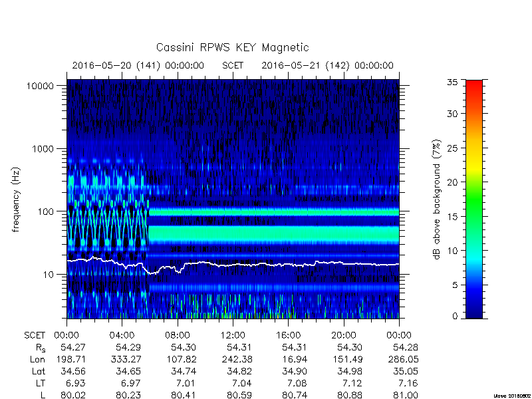Click the Lon value 242.38
This screenshot has height=399, width=532.
(x=237, y=359)
